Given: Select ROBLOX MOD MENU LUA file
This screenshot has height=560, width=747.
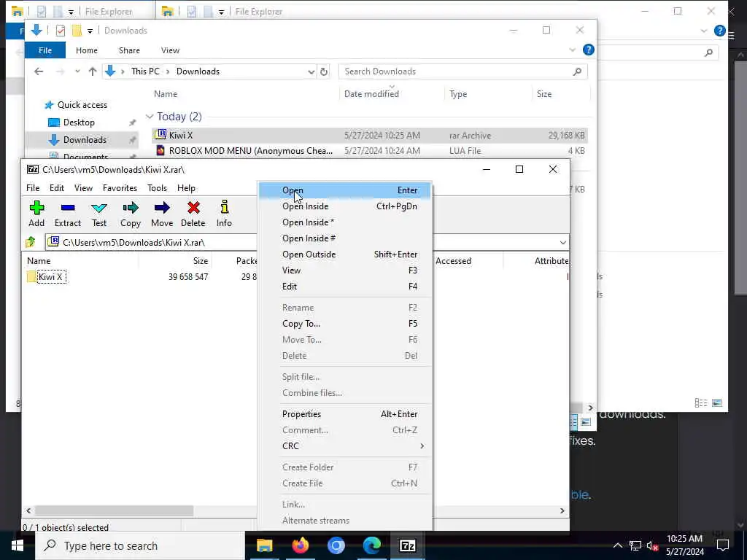Looking at the screenshot, I should tap(369, 151).
